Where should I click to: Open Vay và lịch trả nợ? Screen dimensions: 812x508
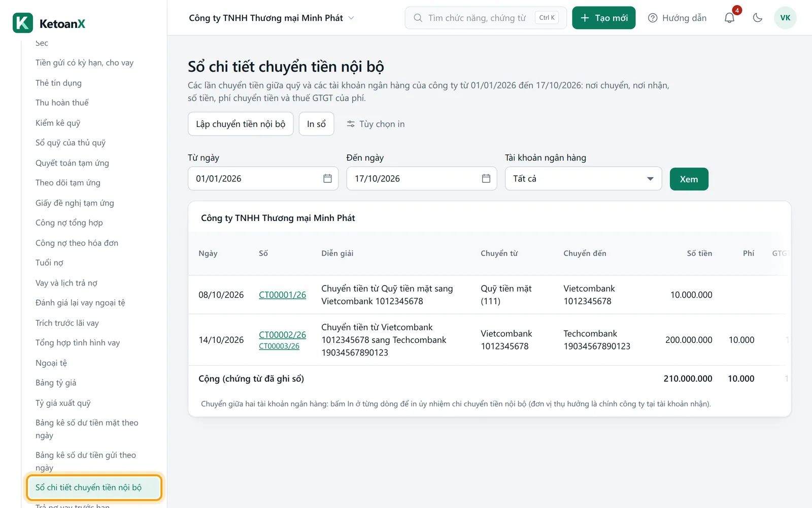pos(66,283)
